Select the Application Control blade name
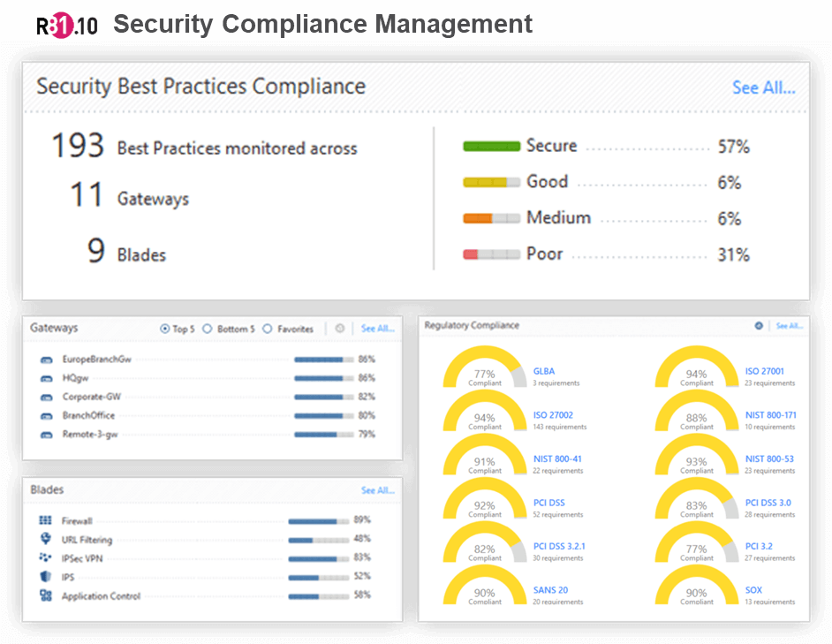 click(x=101, y=596)
